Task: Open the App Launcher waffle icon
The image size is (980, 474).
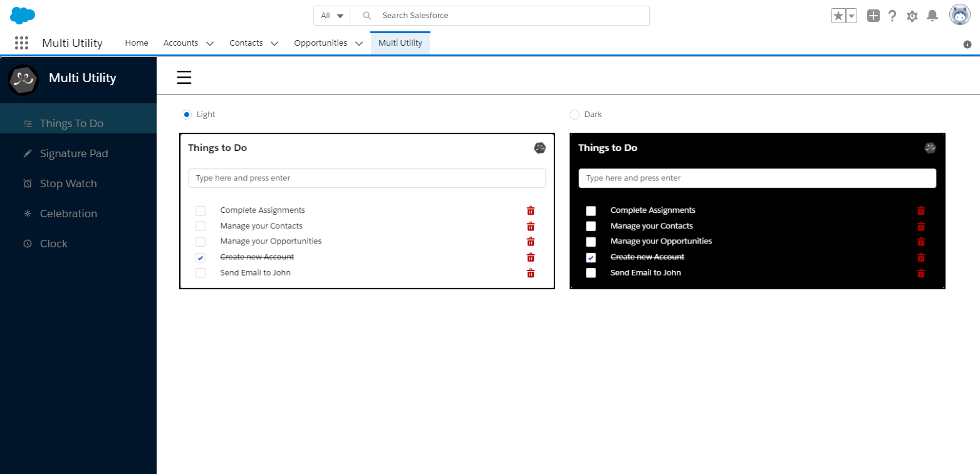Action: pos(21,43)
